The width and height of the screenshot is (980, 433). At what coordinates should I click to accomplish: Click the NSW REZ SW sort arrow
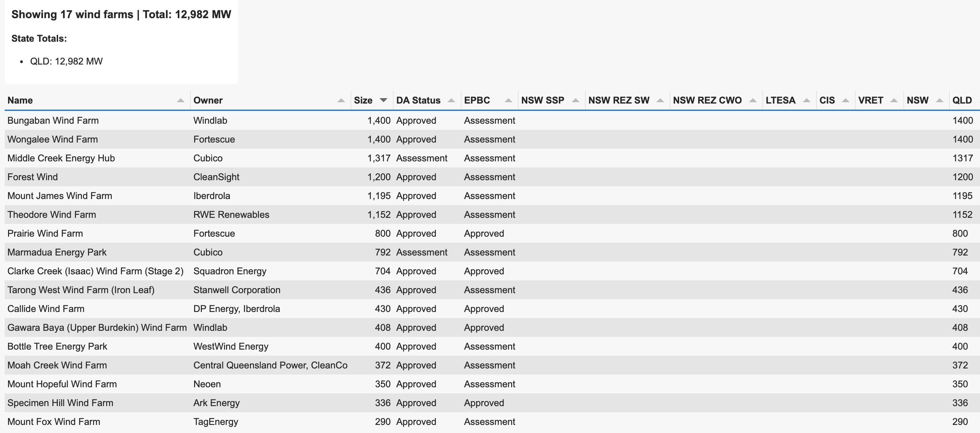(660, 101)
